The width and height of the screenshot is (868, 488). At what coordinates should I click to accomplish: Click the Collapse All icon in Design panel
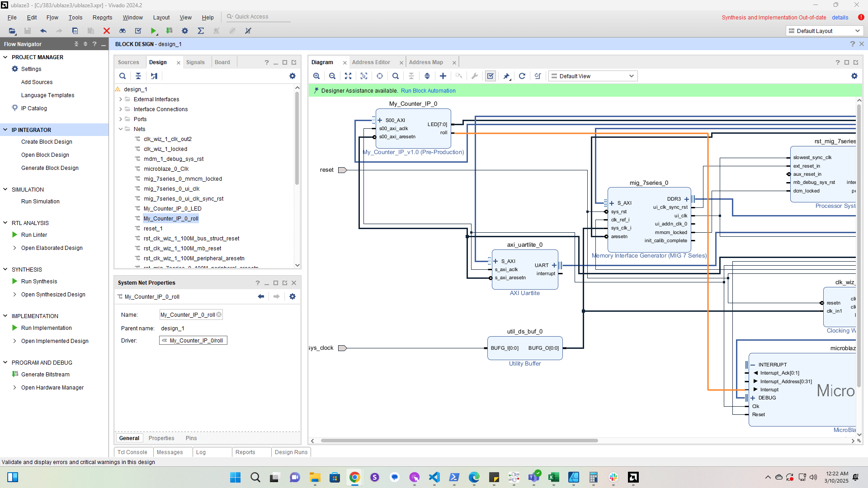138,76
